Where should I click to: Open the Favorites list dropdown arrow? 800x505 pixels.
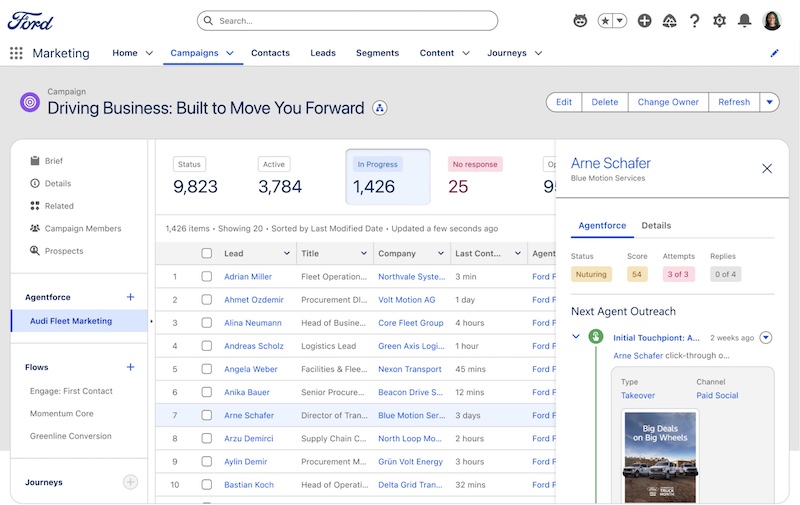coord(619,21)
